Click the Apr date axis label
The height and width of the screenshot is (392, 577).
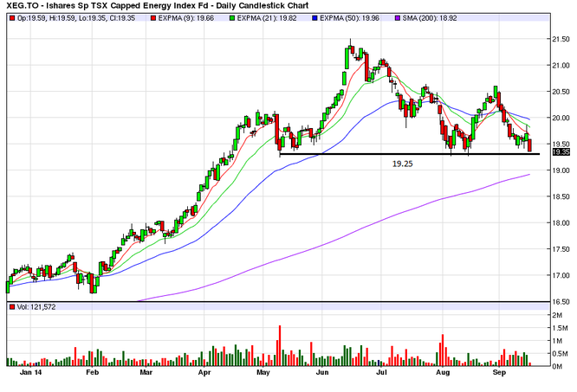pos(204,372)
